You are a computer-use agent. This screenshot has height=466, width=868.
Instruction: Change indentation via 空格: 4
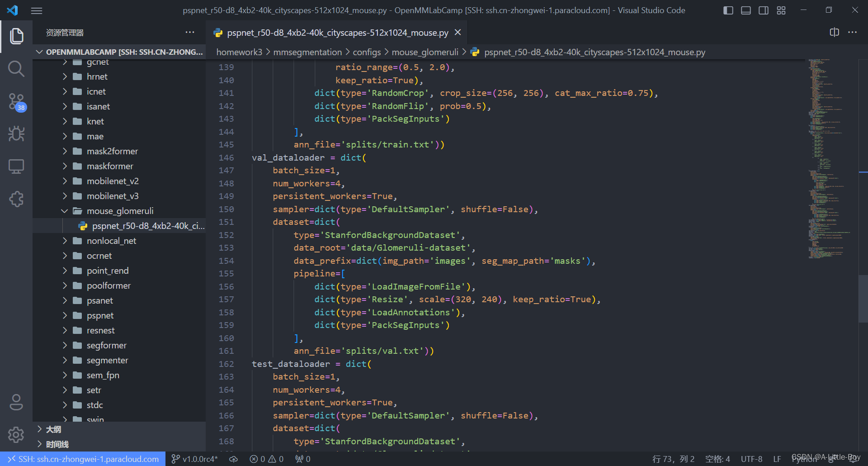tap(717, 459)
